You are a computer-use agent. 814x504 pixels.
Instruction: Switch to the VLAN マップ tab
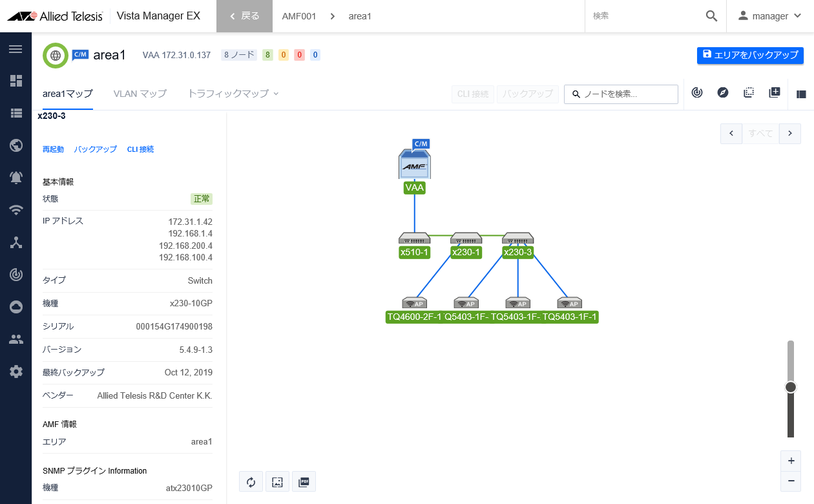click(x=140, y=94)
